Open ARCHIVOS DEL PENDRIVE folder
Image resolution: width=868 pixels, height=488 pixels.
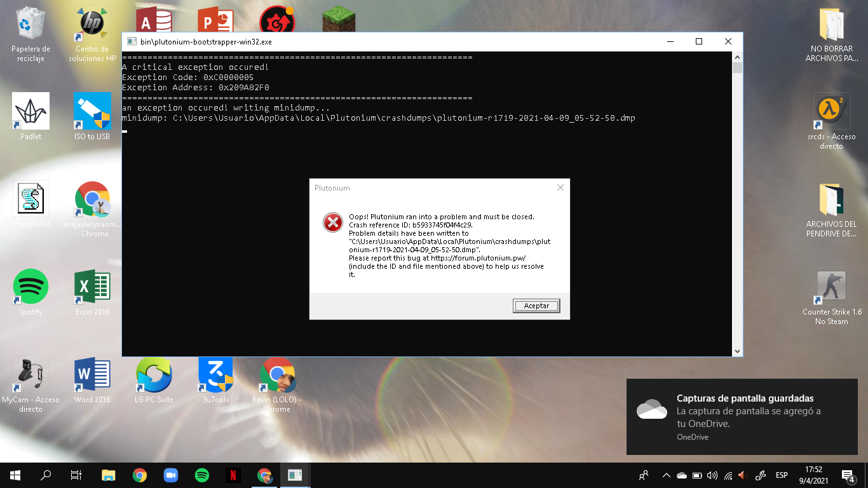pyautogui.click(x=832, y=210)
